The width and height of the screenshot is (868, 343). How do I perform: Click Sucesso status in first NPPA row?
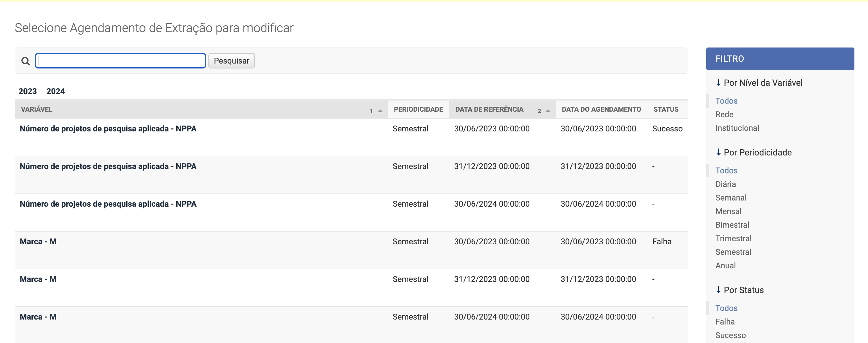(667, 129)
